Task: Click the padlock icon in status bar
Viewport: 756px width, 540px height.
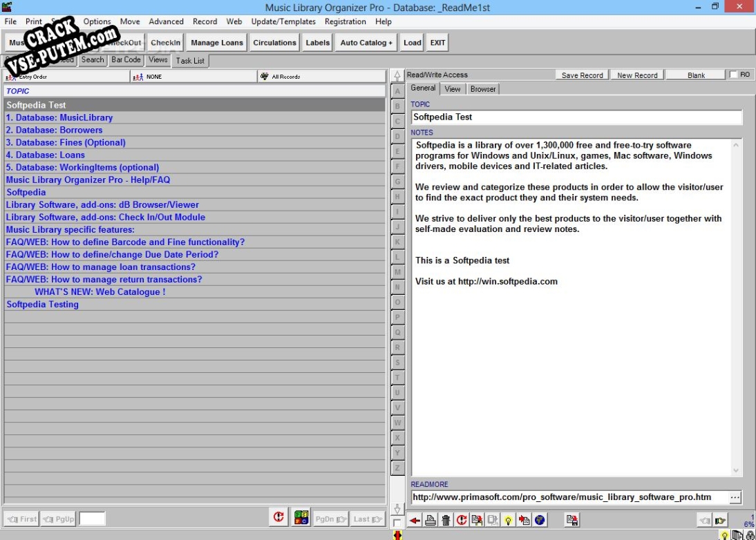Action: coord(750,535)
